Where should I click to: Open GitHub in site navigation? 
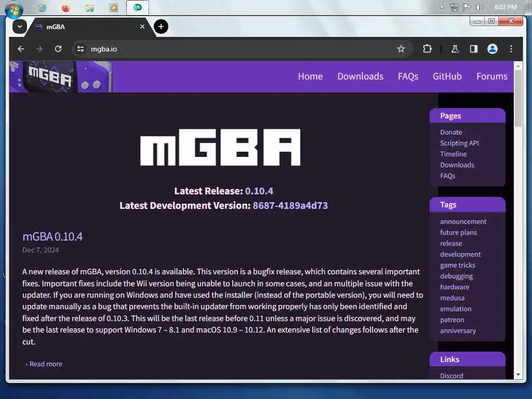[x=447, y=76]
